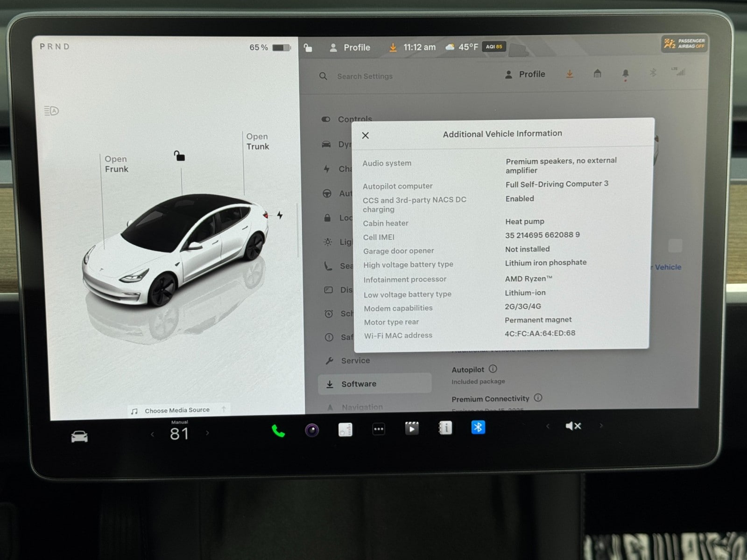Decrease cabin temperature with left chevron

click(x=152, y=434)
